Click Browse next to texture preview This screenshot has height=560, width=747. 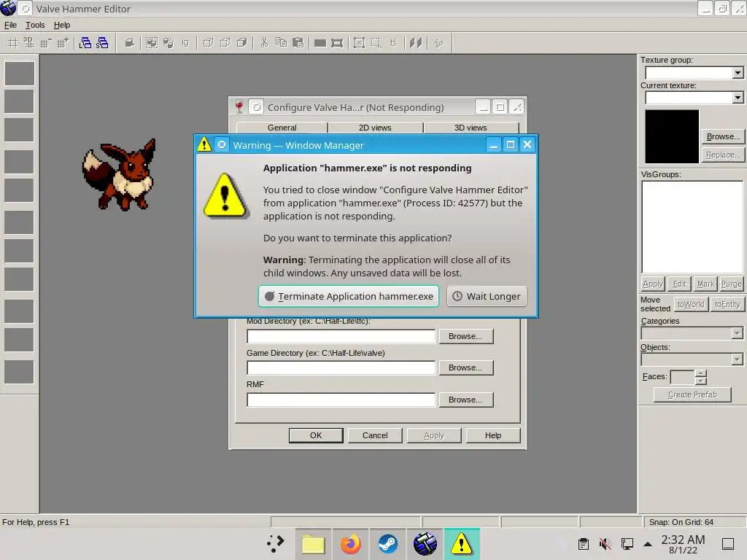point(723,136)
